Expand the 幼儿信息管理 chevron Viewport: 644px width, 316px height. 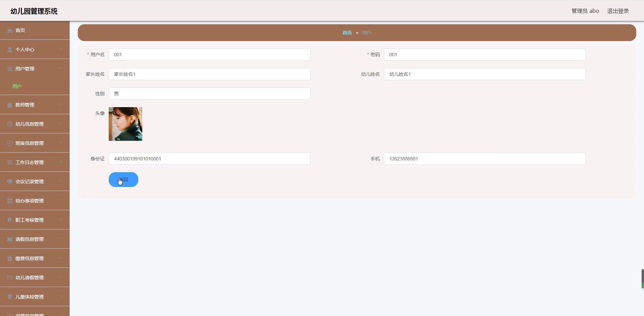click(61, 124)
